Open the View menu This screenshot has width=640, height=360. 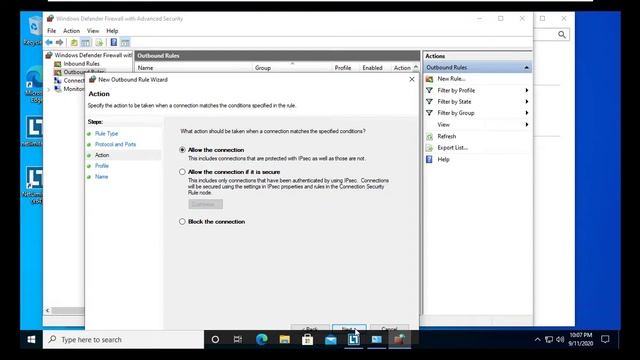click(x=93, y=31)
